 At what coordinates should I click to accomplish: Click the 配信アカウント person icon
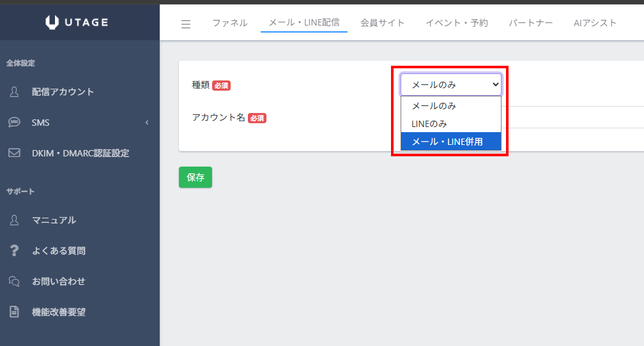pos(14,92)
